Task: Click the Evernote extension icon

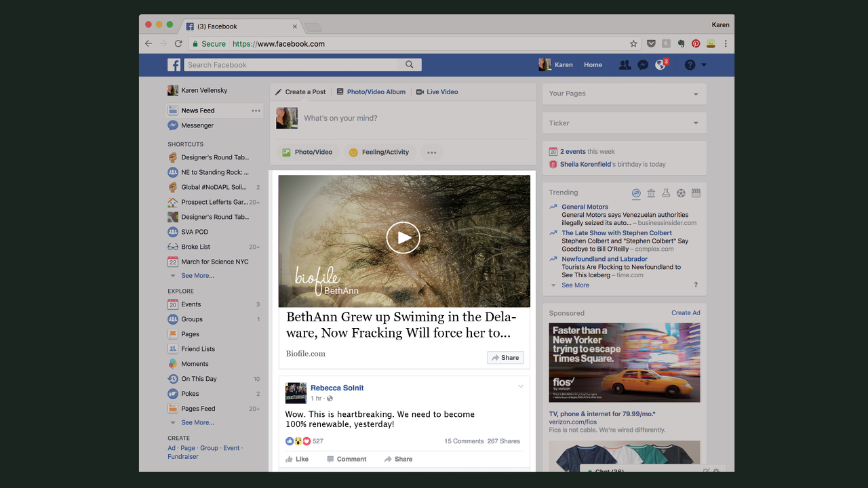Action: (x=681, y=43)
